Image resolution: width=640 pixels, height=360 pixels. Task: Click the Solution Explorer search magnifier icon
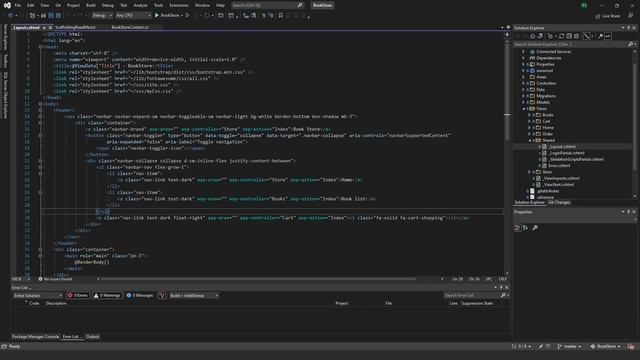[631, 44]
